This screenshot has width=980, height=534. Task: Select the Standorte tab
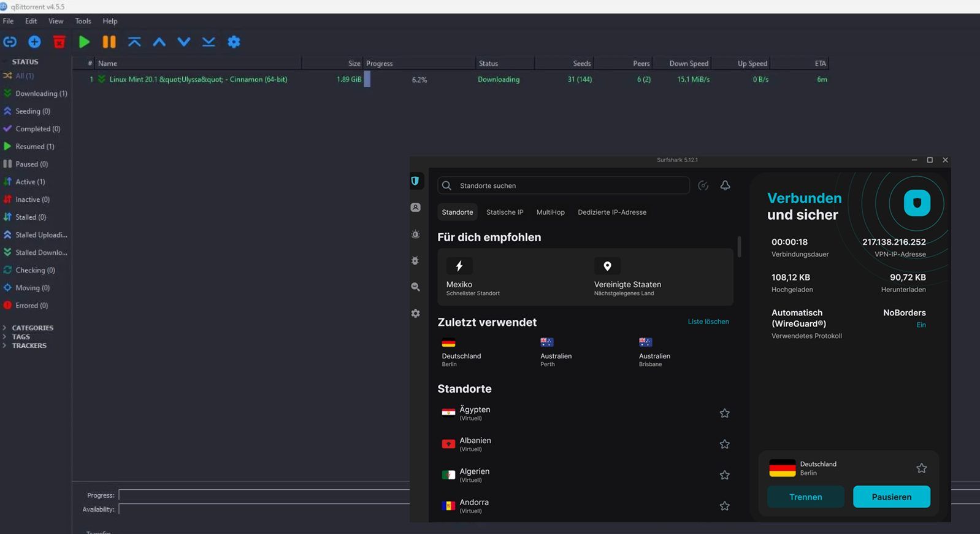(x=457, y=212)
